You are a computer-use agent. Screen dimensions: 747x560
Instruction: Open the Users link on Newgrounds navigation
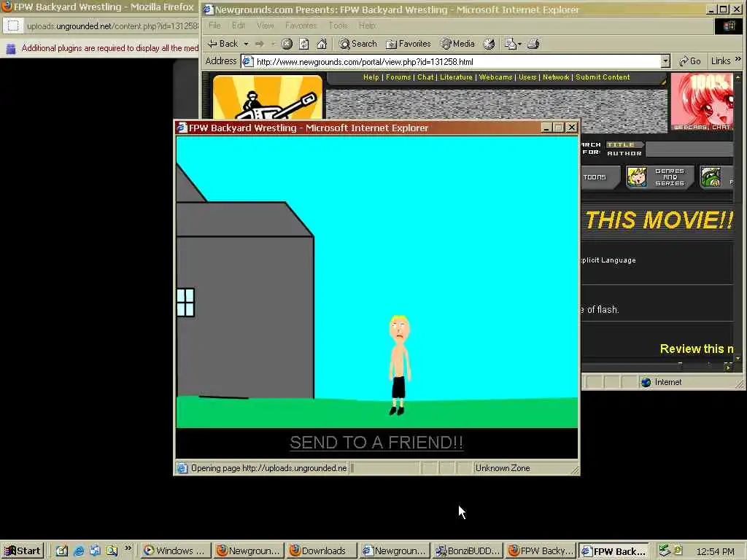tap(527, 77)
